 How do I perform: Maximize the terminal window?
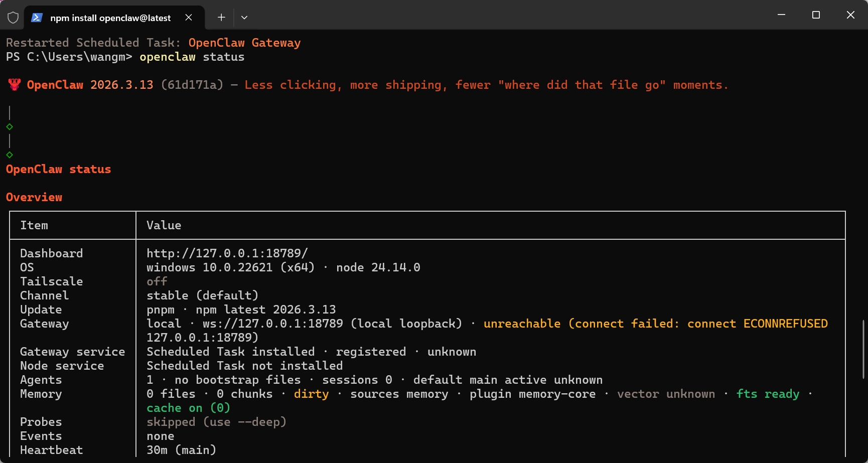tap(816, 15)
